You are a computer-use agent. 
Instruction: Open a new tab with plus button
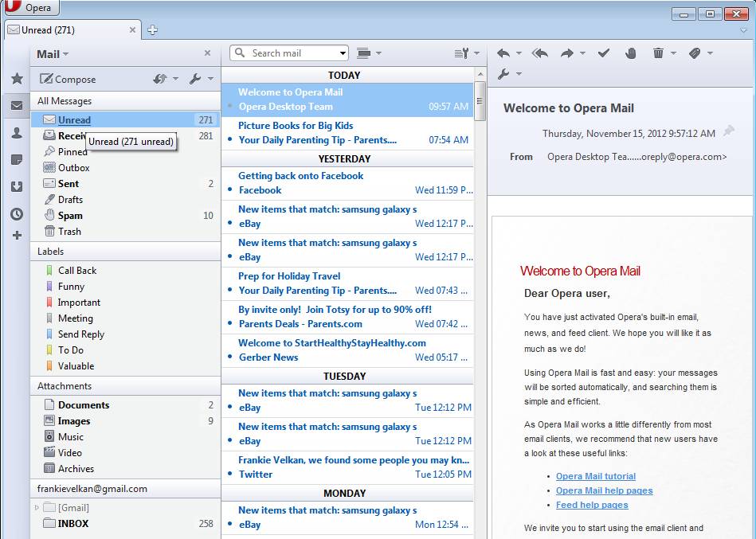(x=152, y=30)
